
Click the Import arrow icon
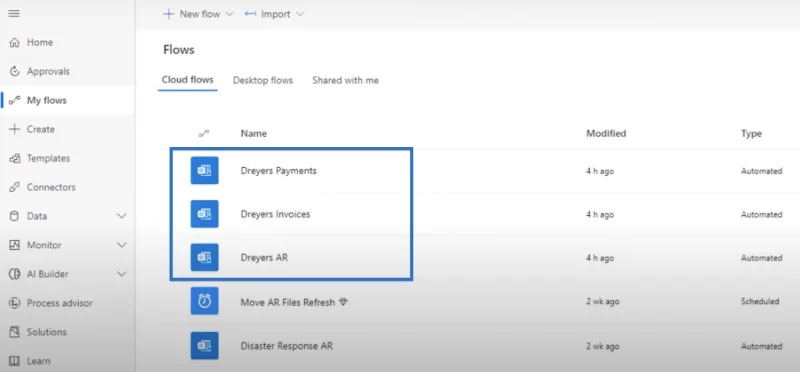click(x=250, y=14)
